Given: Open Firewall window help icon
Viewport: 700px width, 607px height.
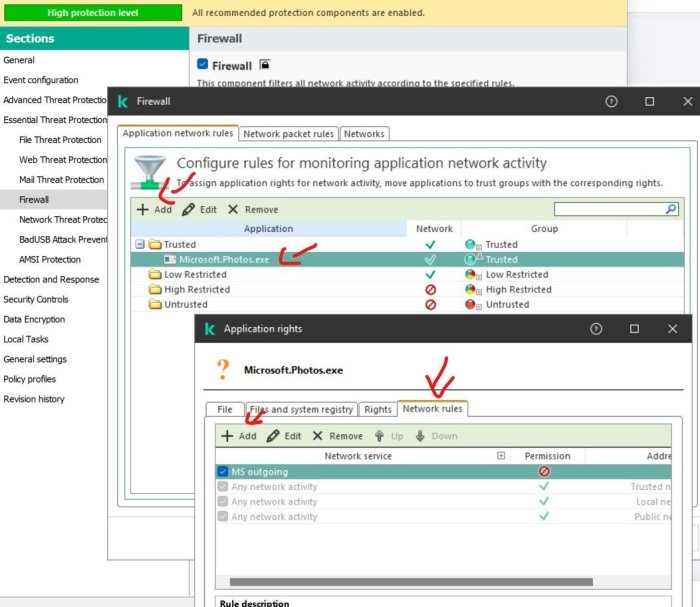Looking at the screenshot, I should click(611, 101).
